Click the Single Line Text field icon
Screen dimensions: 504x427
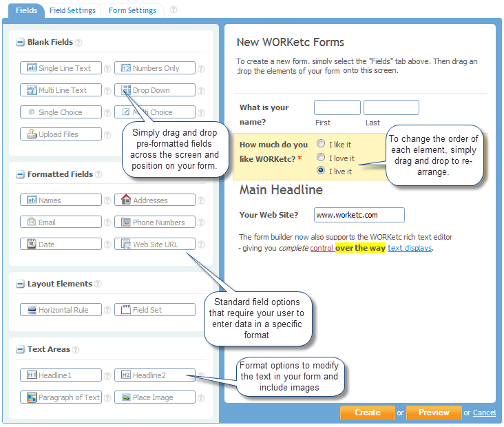coord(32,68)
